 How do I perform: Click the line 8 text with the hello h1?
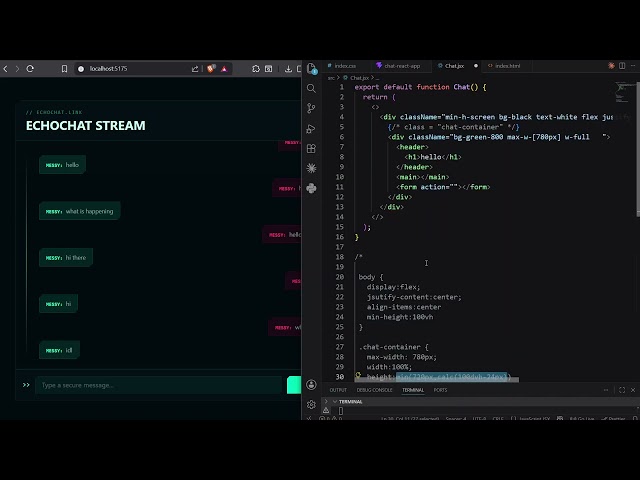(x=433, y=157)
